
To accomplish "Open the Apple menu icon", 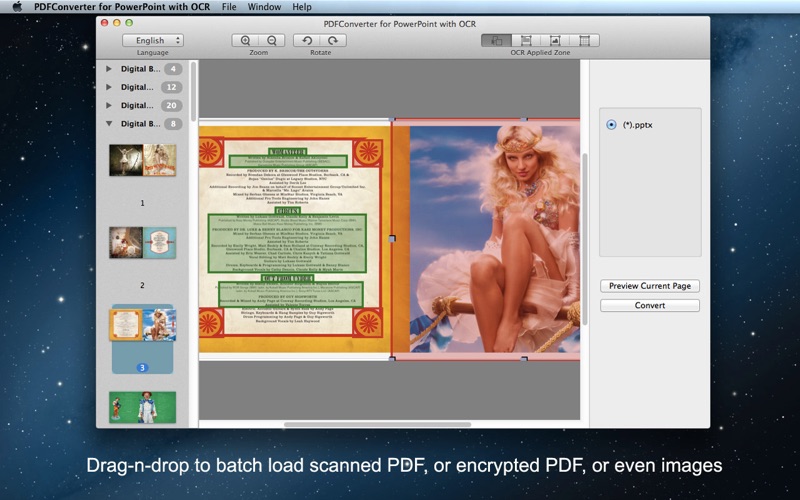I will tap(17, 7).
